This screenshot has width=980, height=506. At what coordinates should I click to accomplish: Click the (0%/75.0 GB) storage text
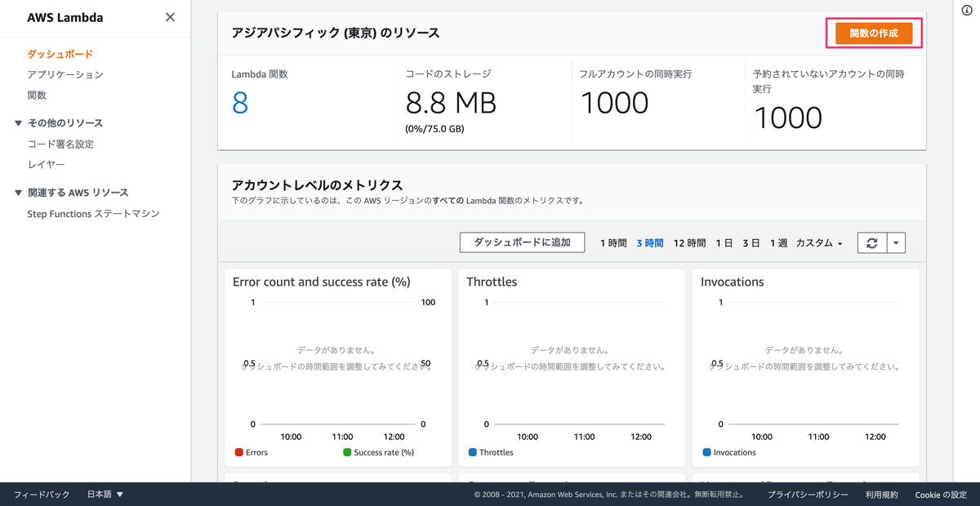(x=435, y=129)
